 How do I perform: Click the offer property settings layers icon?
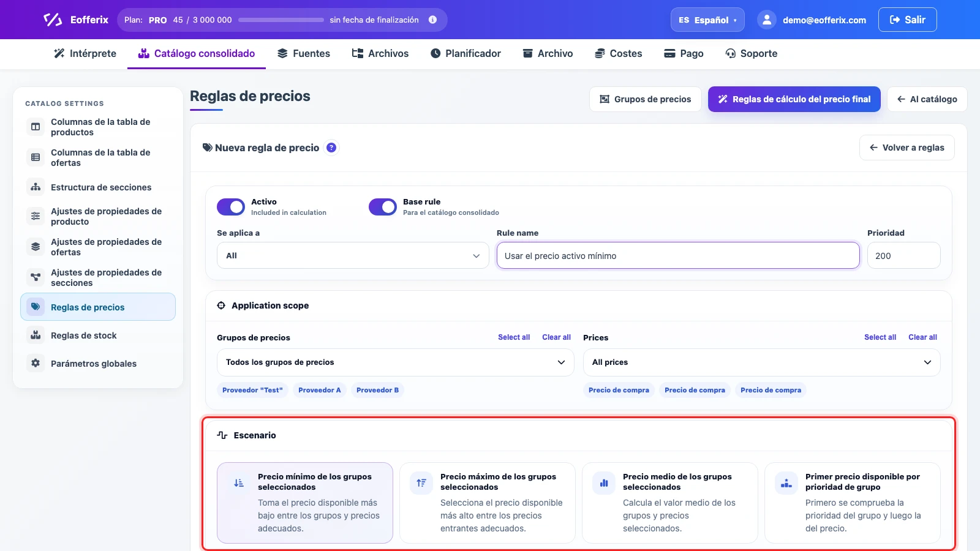click(36, 247)
